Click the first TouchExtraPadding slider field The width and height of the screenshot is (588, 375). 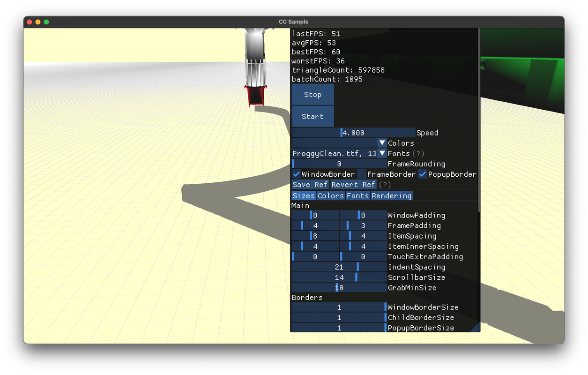point(315,256)
